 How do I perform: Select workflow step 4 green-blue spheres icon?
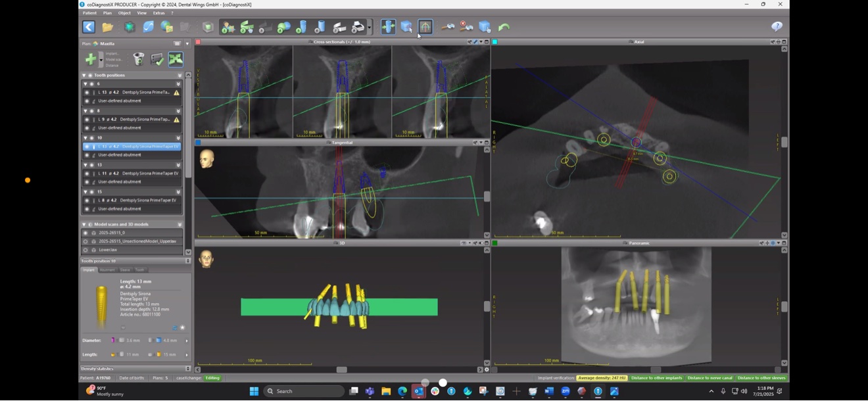(x=283, y=27)
